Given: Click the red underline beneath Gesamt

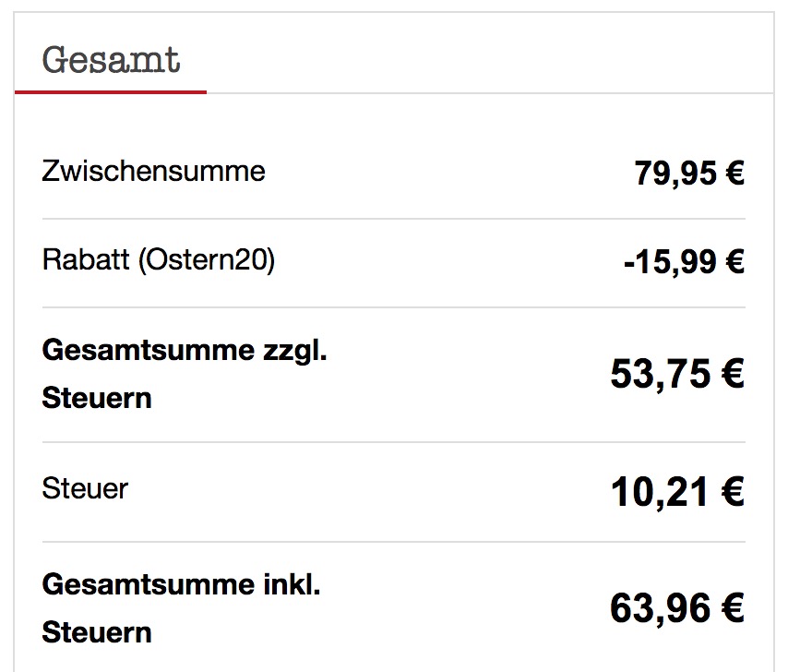Looking at the screenshot, I should pos(111,91).
